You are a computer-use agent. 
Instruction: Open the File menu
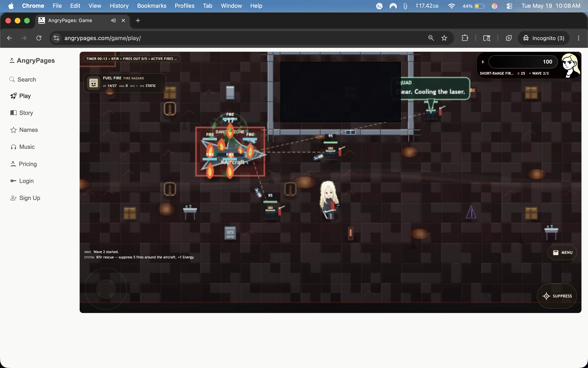[57, 6]
